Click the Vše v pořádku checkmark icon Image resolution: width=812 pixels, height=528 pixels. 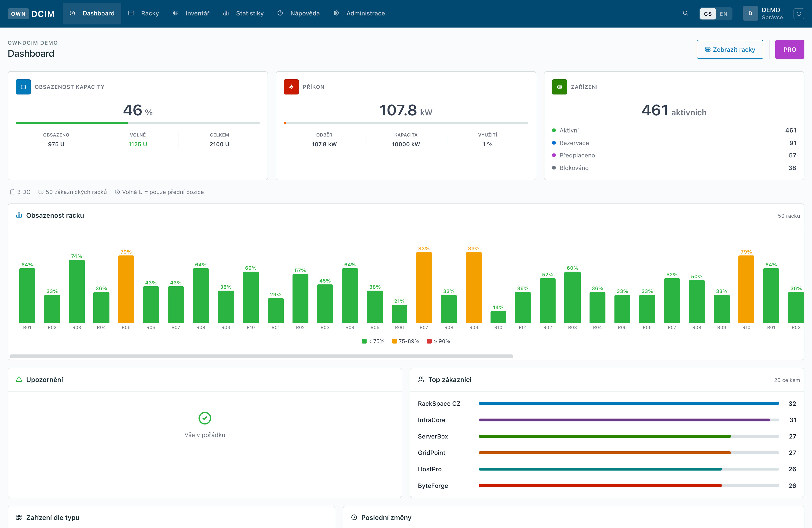(205, 418)
